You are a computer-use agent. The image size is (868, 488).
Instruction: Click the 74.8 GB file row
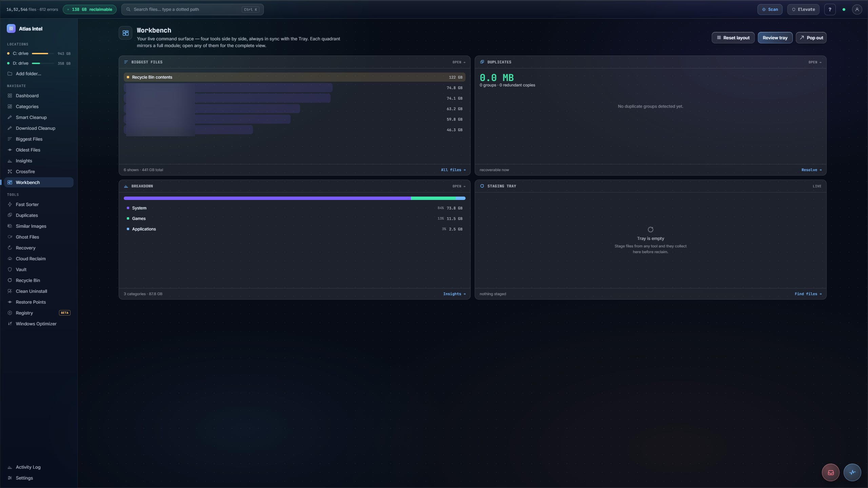pos(294,88)
